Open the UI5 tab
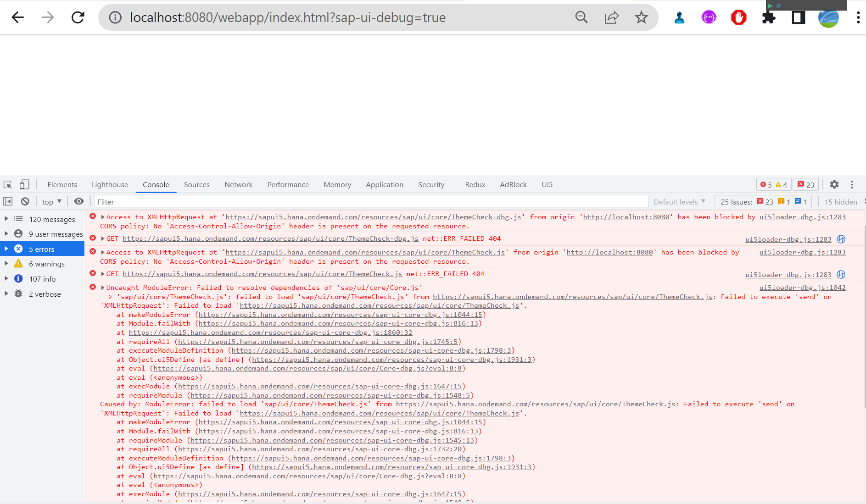 (547, 184)
